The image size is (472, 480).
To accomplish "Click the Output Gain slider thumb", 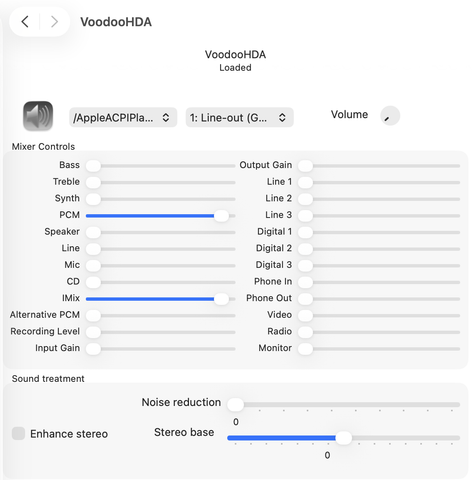I will [x=305, y=166].
